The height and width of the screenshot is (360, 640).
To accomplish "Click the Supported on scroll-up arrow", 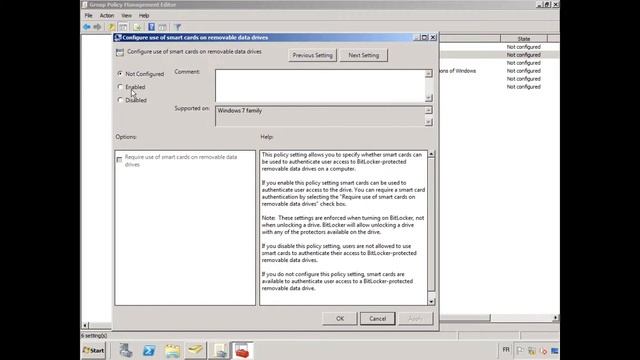I will pos(428,110).
